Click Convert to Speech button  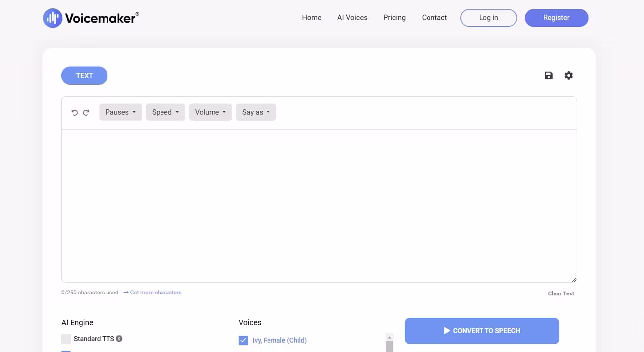click(482, 331)
